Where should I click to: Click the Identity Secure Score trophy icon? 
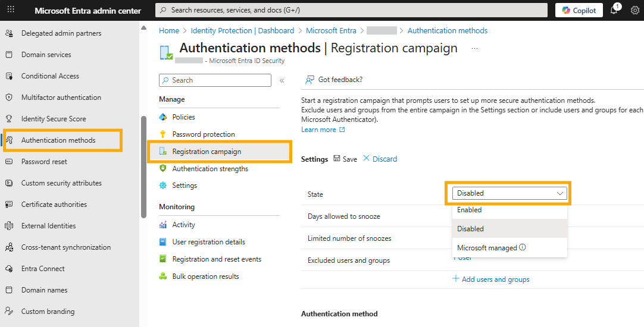point(9,118)
